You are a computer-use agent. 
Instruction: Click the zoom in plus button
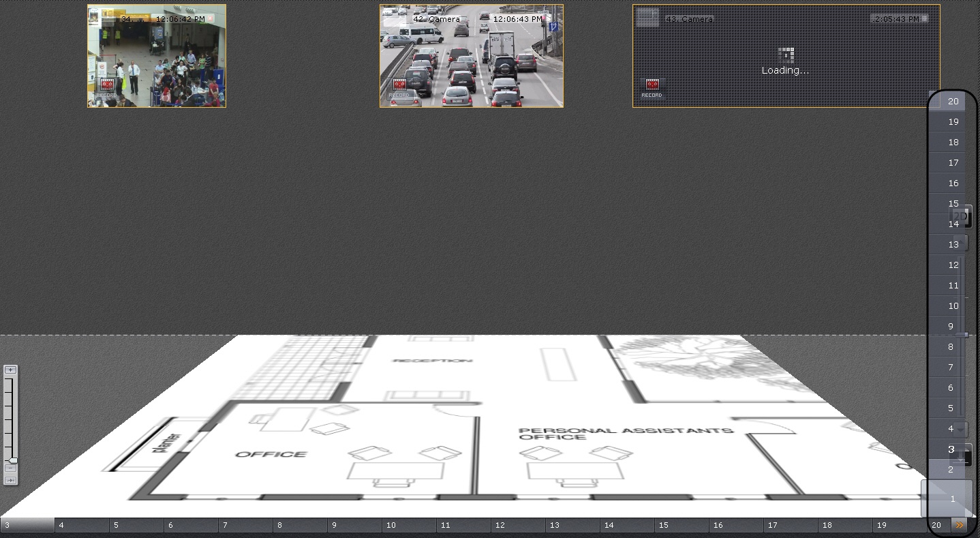[10, 370]
